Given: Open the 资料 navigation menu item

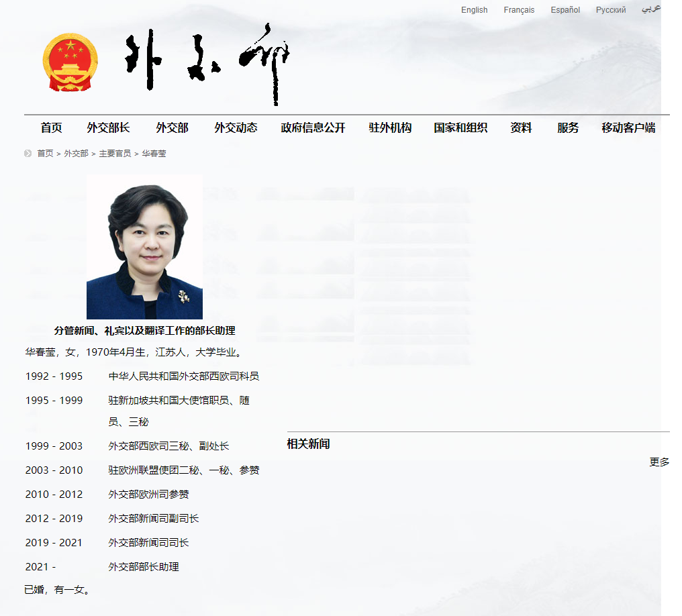Looking at the screenshot, I should [521, 127].
